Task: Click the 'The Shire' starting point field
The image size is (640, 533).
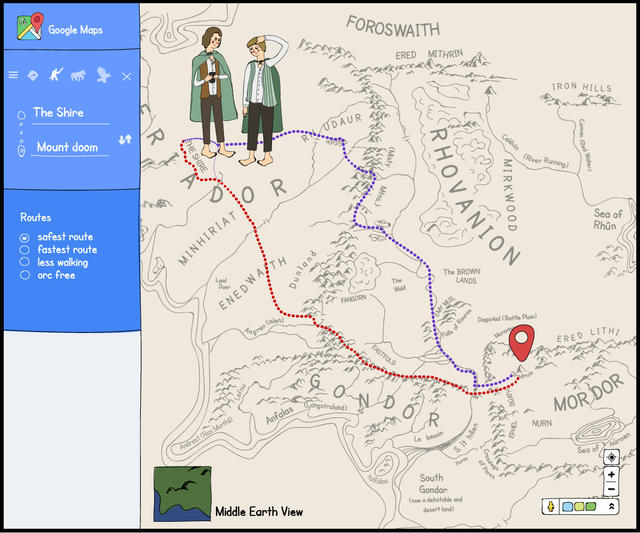Action: tap(70, 113)
